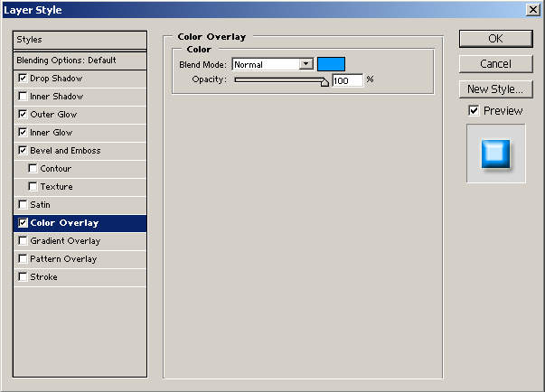Image resolution: width=545 pixels, height=392 pixels.
Task: Select the Color Overlay label
Action: 64,223
